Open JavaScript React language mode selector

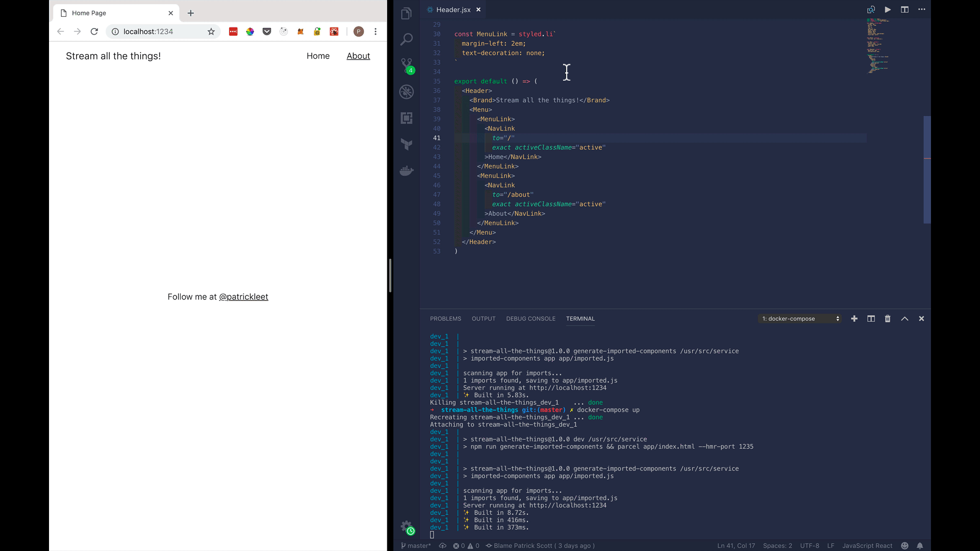coord(867,546)
